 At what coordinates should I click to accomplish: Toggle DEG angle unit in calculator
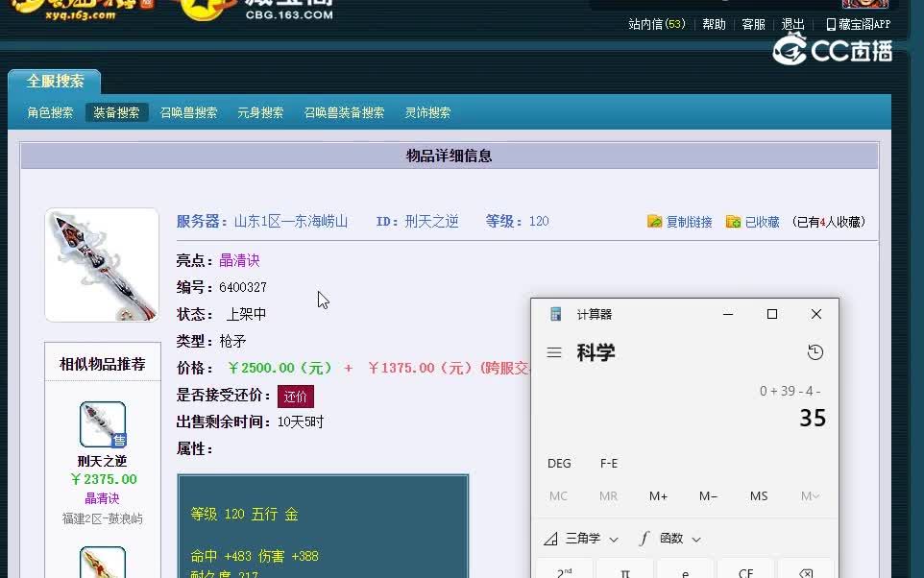click(x=559, y=463)
